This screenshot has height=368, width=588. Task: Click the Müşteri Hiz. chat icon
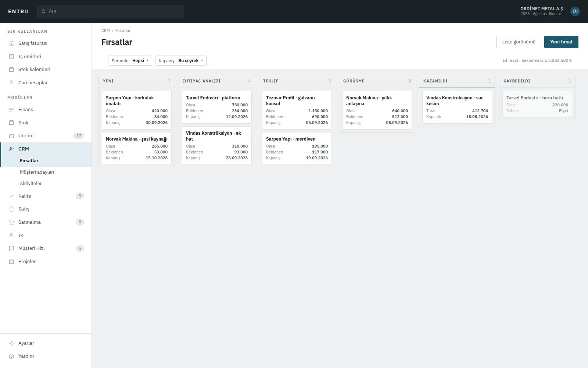[11, 248]
